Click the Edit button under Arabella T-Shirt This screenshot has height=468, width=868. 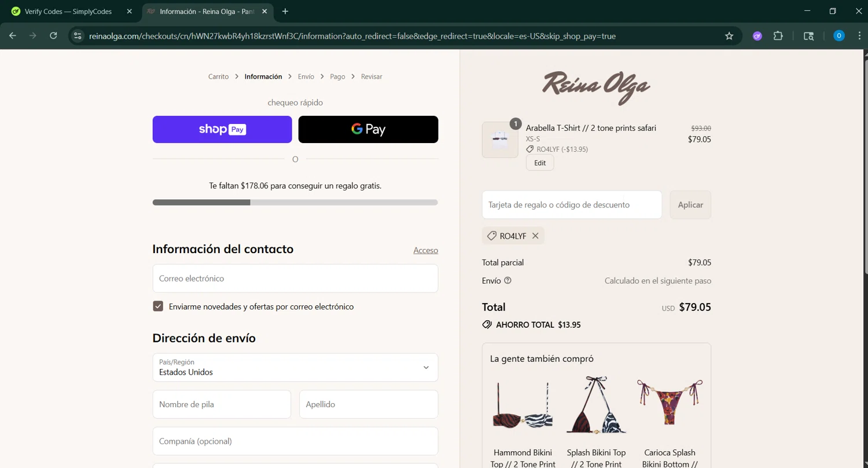[540, 163]
